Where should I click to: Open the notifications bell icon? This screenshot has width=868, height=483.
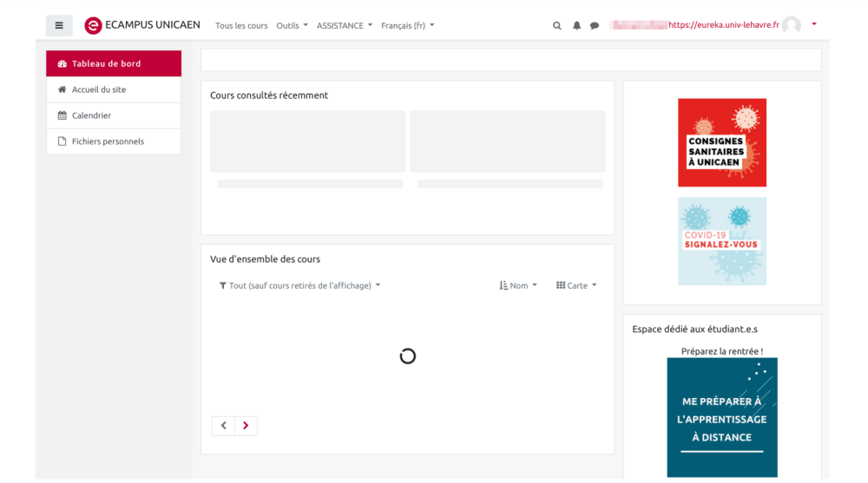576,26
